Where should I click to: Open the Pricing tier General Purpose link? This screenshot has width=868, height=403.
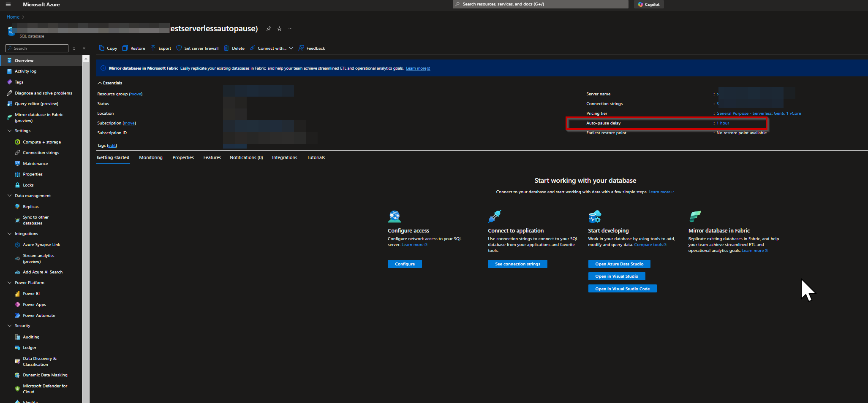(759, 114)
